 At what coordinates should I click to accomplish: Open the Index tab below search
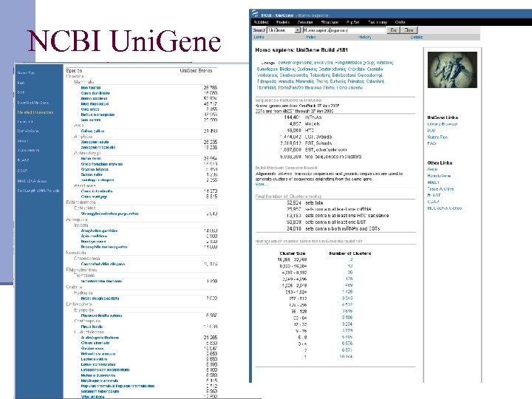[x=311, y=38]
